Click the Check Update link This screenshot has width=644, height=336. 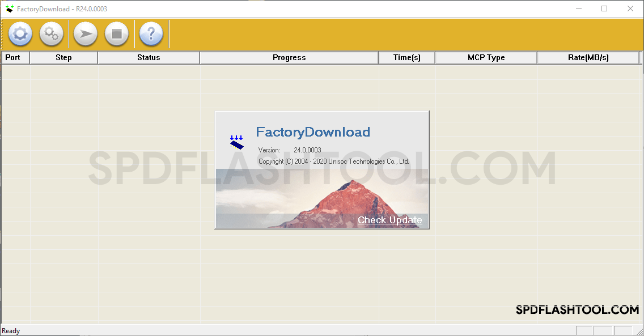click(390, 220)
